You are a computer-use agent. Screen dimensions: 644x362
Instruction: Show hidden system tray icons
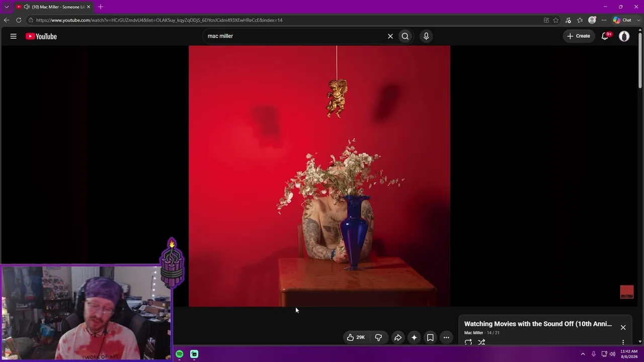point(583,354)
